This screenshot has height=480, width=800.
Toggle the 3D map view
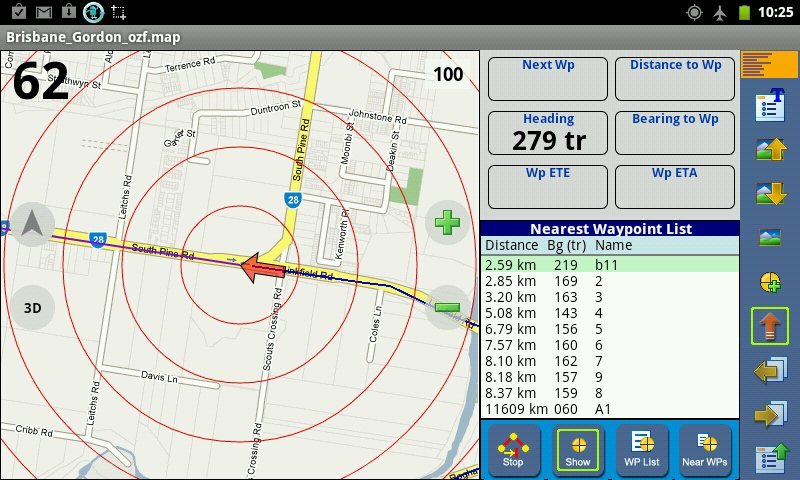(32, 308)
